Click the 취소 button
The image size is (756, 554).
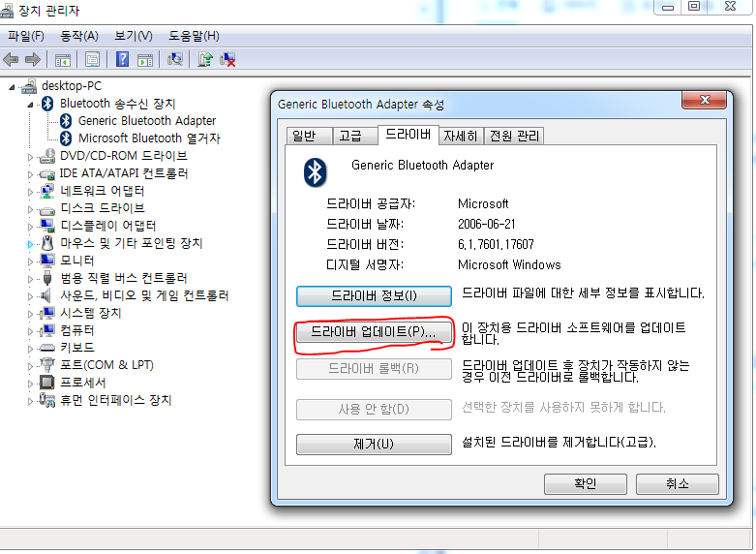(678, 483)
